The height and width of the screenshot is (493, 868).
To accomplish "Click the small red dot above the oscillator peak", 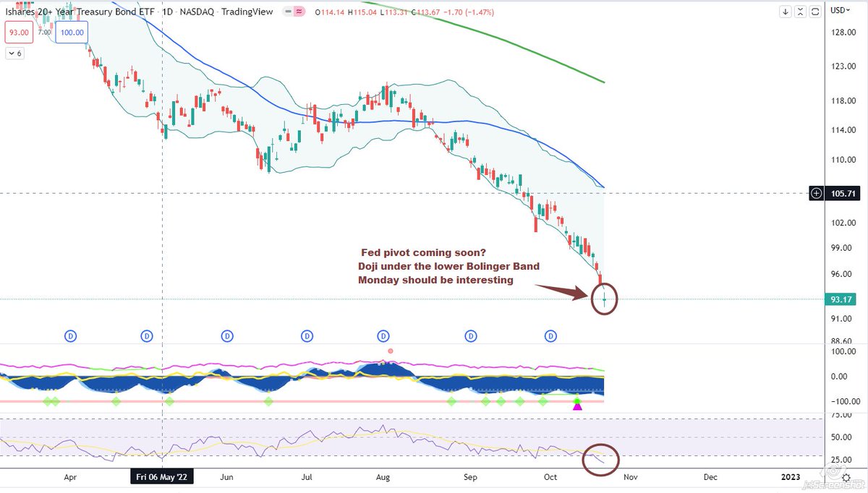I will [391, 351].
